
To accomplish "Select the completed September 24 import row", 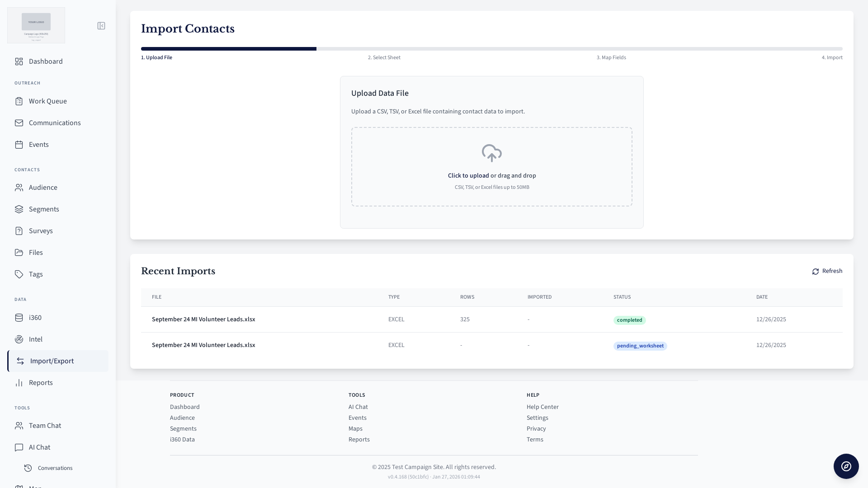I will pyautogui.click(x=203, y=319).
